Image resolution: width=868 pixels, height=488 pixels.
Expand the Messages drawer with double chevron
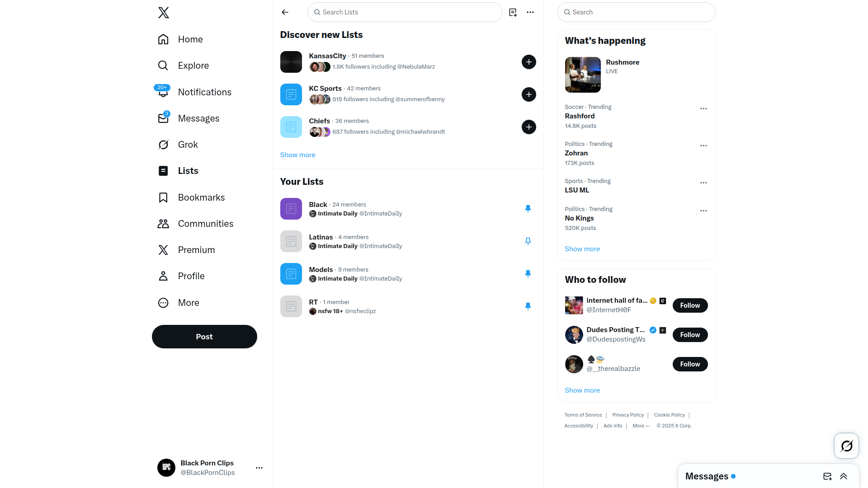pyautogui.click(x=844, y=476)
